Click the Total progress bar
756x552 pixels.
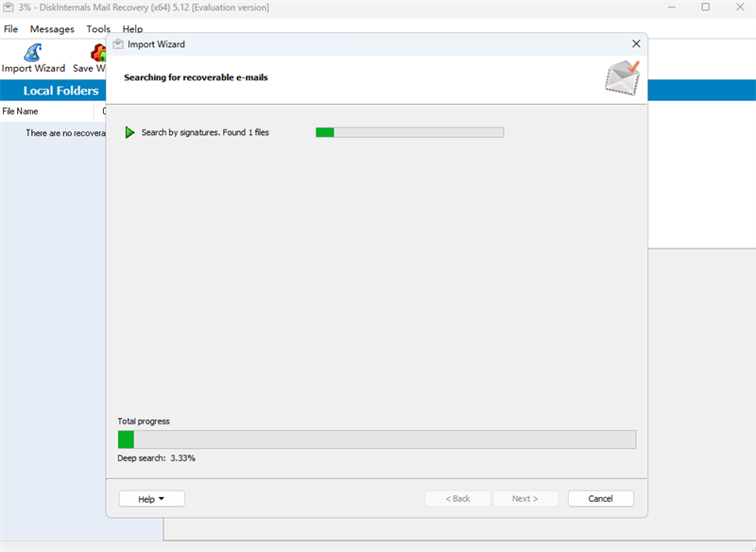(x=376, y=440)
